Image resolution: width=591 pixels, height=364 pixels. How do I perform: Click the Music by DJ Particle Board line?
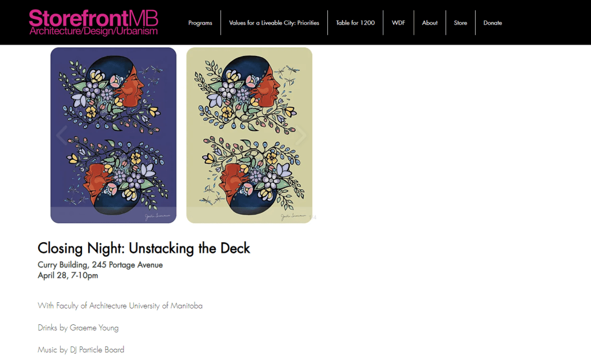(x=81, y=350)
